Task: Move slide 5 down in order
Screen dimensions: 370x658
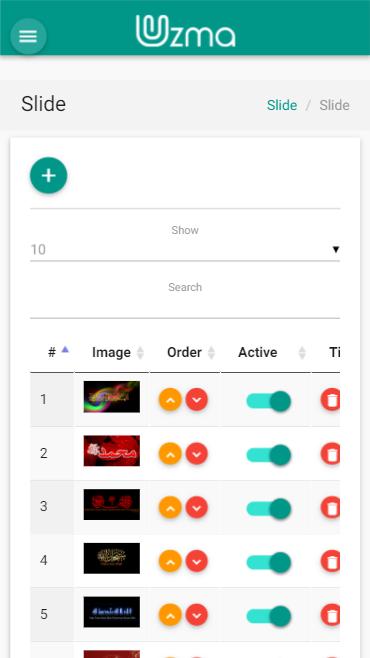Action: [197, 615]
